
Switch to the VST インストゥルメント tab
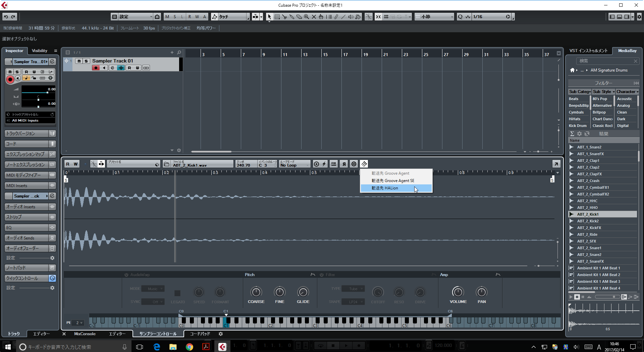[588, 51]
